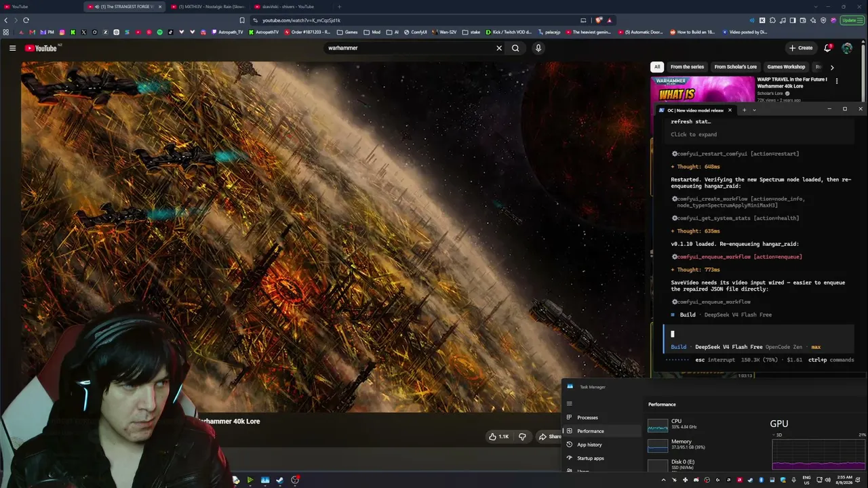
Task: Share the video with the Share button
Action: [x=549, y=436]
